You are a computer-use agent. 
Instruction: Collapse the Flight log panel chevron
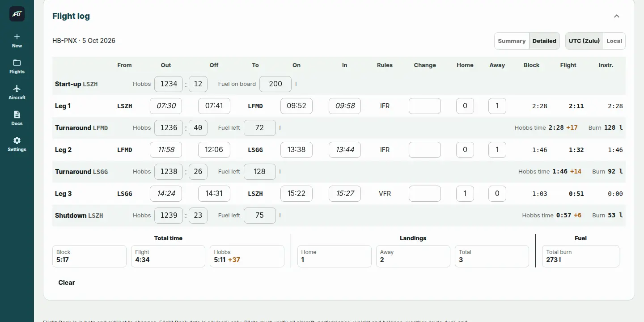pyautogui.click(x=617, y=16)
